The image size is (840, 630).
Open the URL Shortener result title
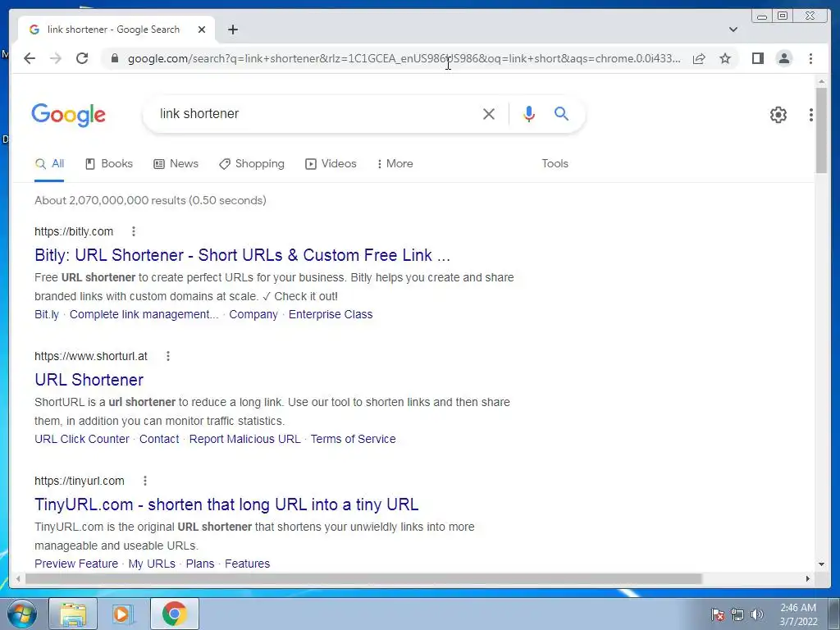[89, 380]
